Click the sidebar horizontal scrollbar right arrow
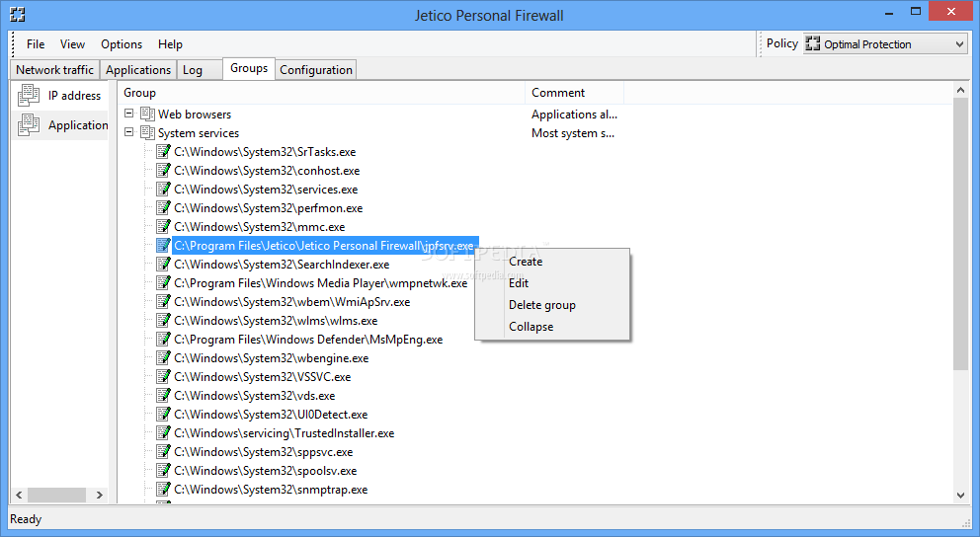Image resolution: width=980 pixels, height=537 pixels. [100, 495]
